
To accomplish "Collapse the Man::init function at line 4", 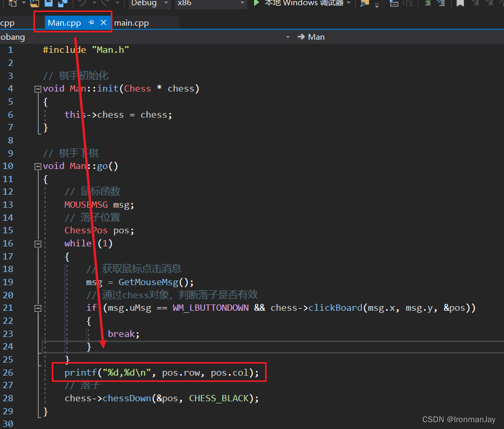I will point(38,89).
